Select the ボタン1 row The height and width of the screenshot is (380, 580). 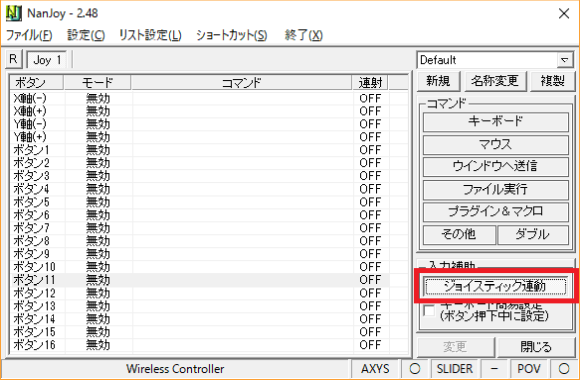click(x=200, y=150)
